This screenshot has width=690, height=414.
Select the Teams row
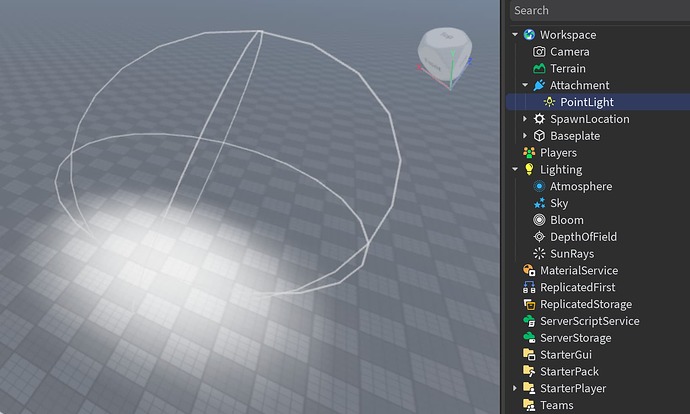click(598, 405)
